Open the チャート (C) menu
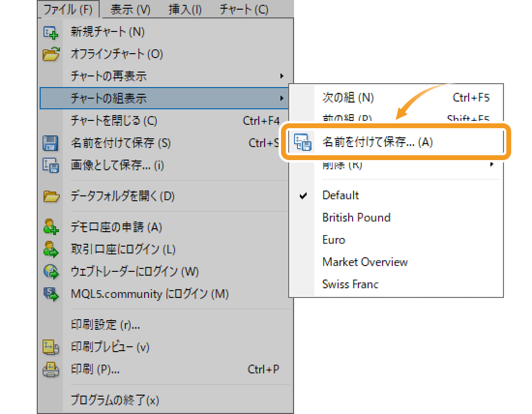The width and height of the screenshot is (532, 414). point(244,9)
